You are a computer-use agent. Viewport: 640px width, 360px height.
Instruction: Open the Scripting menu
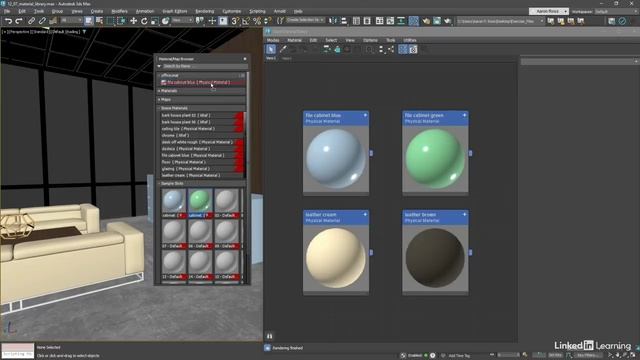(257, 11)
